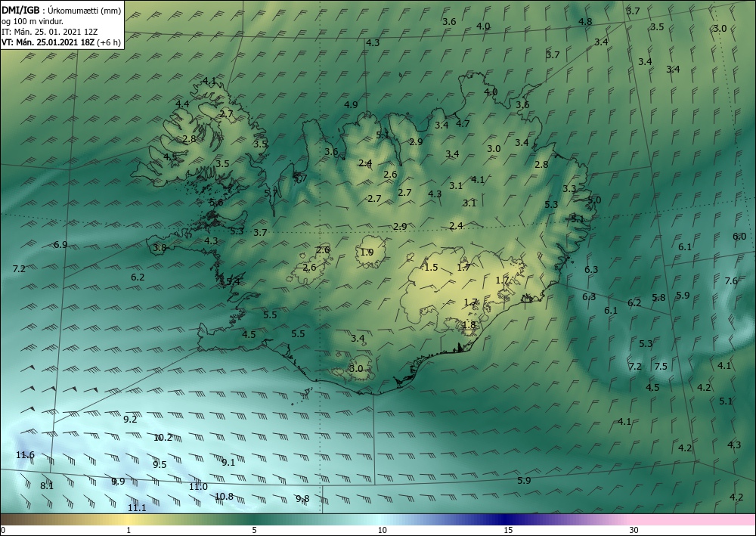Click the "DMI/IGB : Úrkomumætti (mm)" title text

click(x=61, y=10)
